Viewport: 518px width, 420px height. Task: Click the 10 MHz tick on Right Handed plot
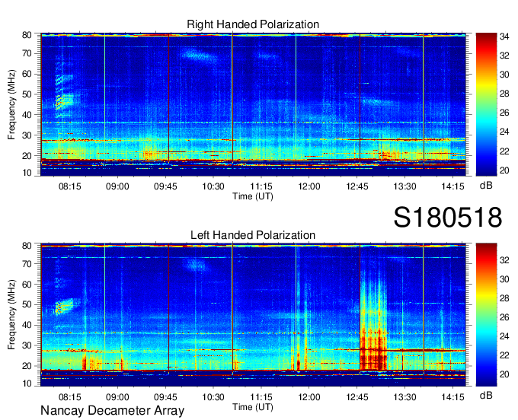(27, 173)
